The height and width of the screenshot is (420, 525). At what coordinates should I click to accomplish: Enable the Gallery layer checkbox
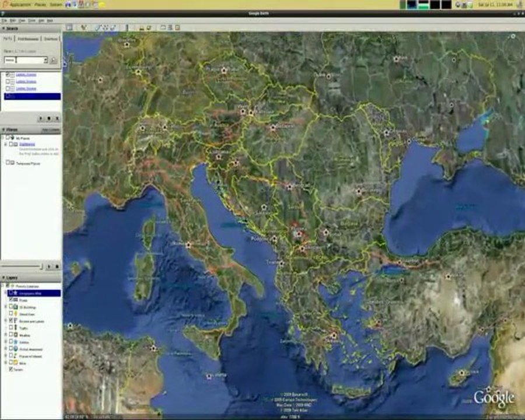point(10,342)
